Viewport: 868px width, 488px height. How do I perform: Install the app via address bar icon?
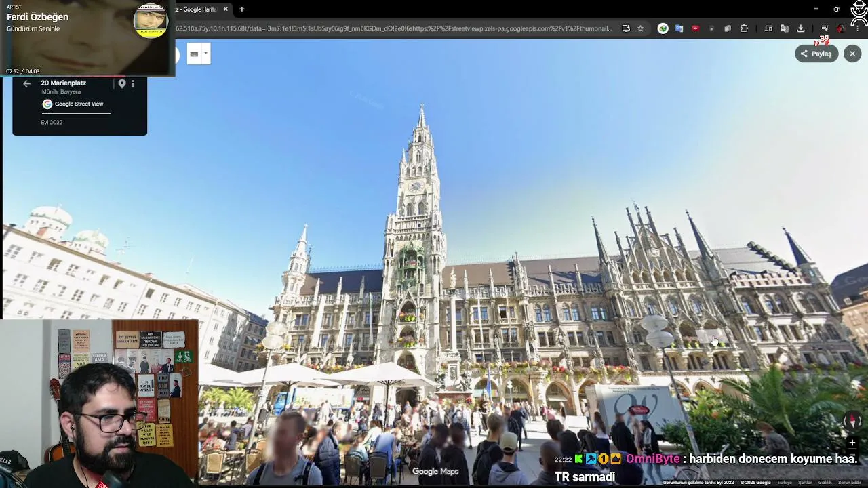[x=626, y=28]
